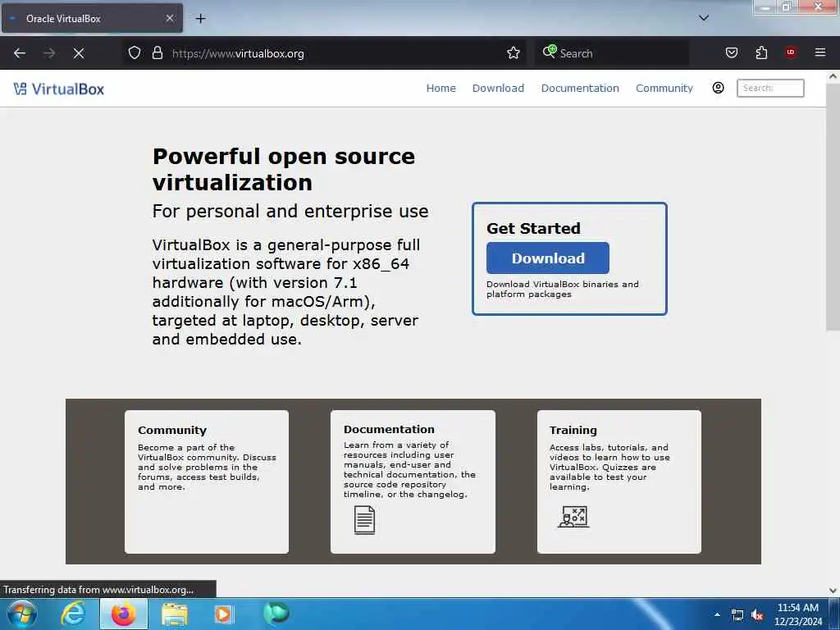Screen dimensions: 840x630
Task: Click the document icon in Documentation card
Action: [364, 520]
